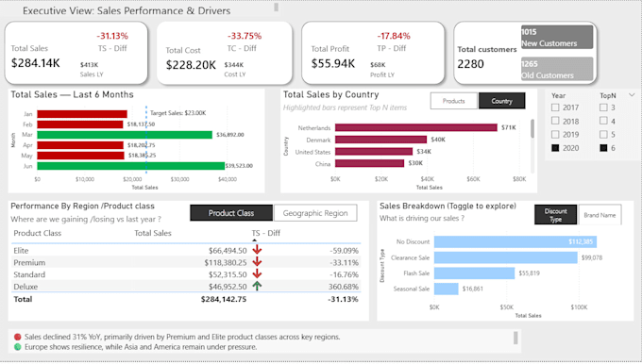Click the total customers 2280 value
642x364 pixels.
point(470,64)
